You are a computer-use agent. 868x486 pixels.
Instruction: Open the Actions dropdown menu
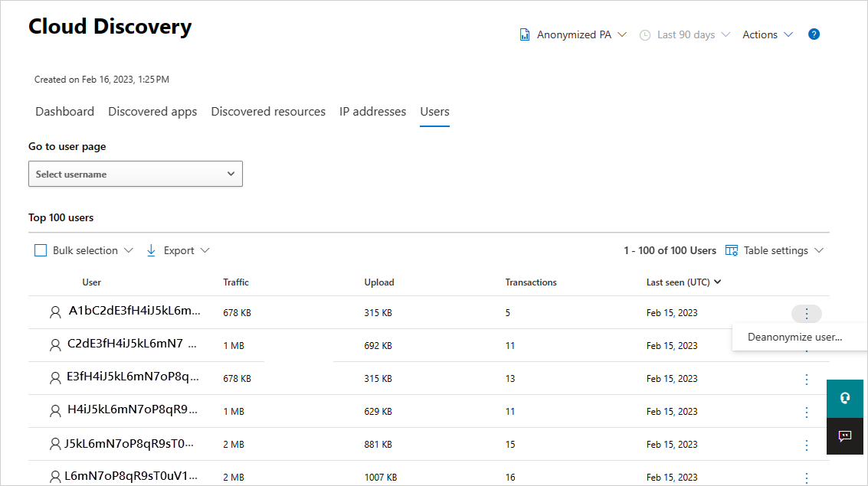[x=768, y=35]
